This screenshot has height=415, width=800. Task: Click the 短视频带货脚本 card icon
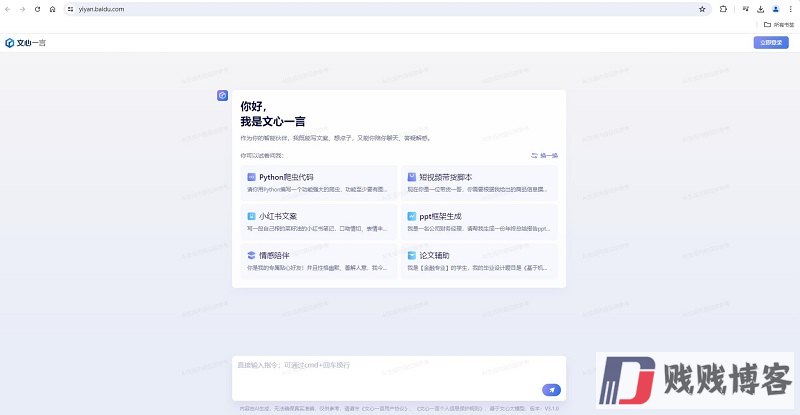(x=411, y=177)
